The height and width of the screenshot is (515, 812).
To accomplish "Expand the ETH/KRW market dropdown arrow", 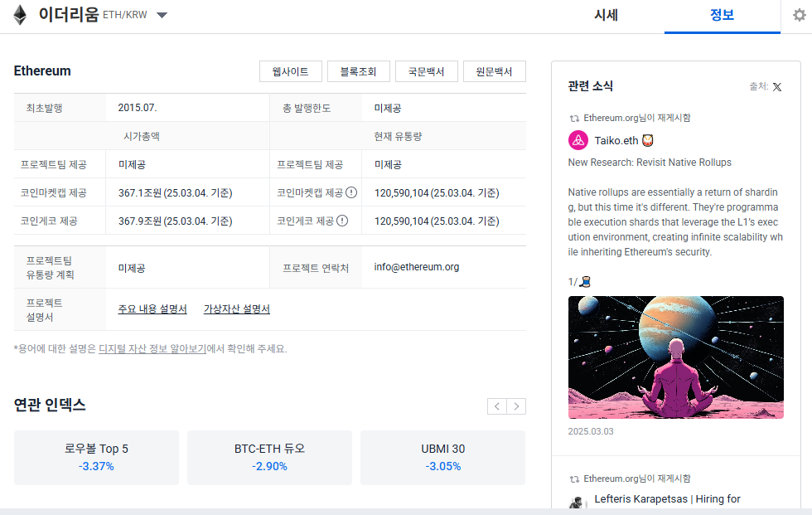I will (x=162, y=15).
